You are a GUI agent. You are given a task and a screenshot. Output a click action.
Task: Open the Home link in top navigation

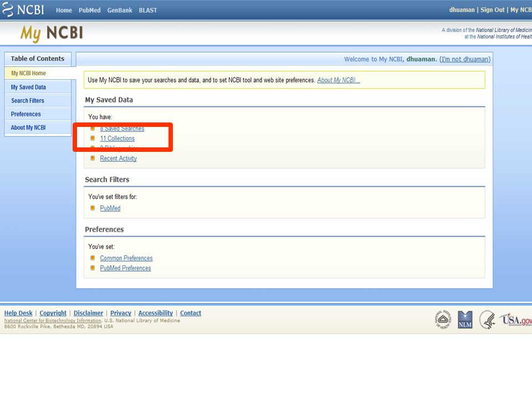(x=64, y=10)
